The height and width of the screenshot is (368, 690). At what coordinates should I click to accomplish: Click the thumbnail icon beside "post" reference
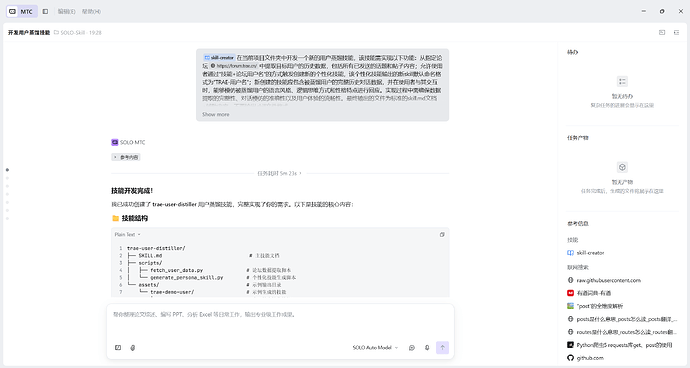pyautogui.click(x=570, y=306)
